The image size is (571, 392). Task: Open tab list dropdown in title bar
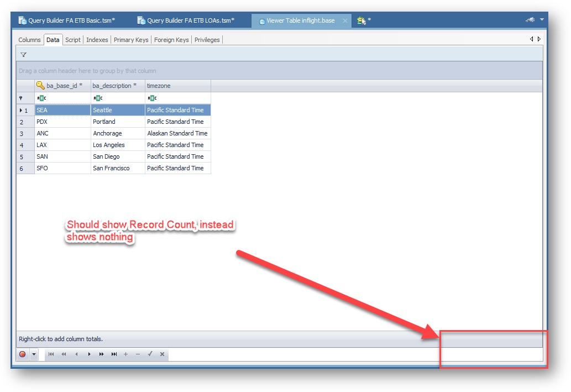(542, 20)
